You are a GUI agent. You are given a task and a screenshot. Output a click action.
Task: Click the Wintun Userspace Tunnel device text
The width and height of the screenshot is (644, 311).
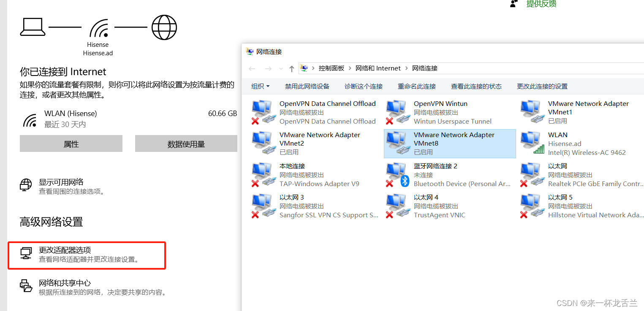453,122
